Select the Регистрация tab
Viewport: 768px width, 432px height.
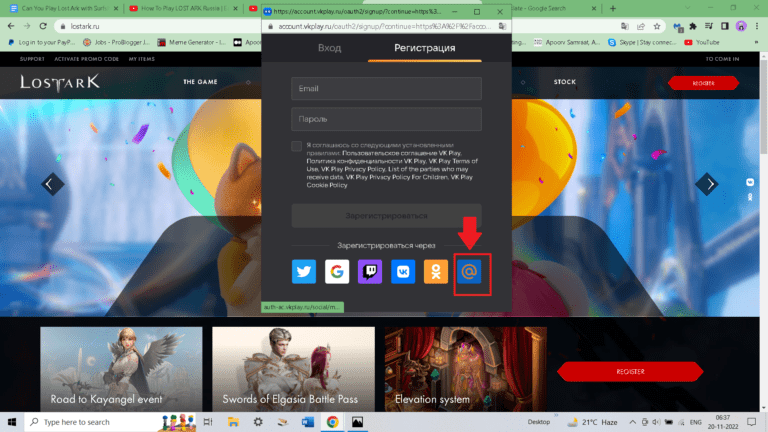point(425,48)
